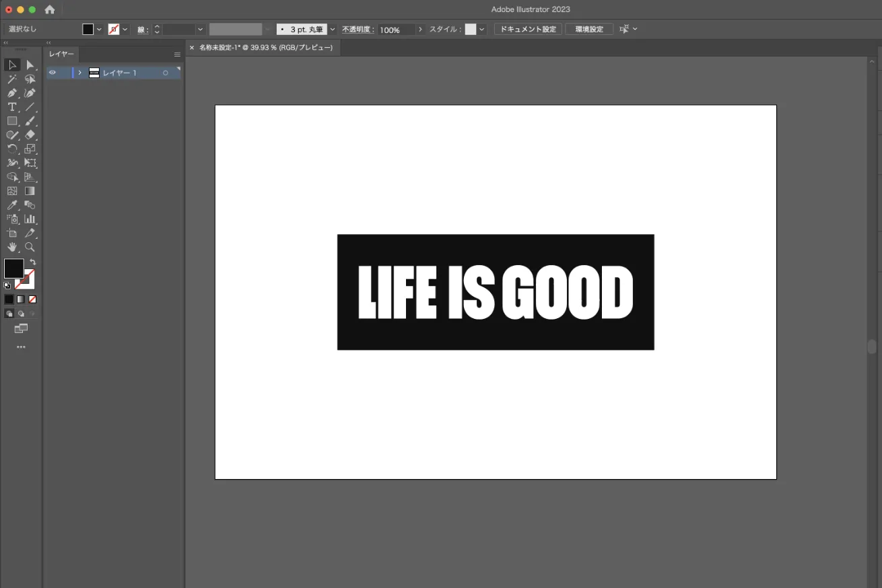Open the レイヤー panel tab
The height and width of the screenshot is (588, 882).
pyautogui.click(x=61, y=54)
